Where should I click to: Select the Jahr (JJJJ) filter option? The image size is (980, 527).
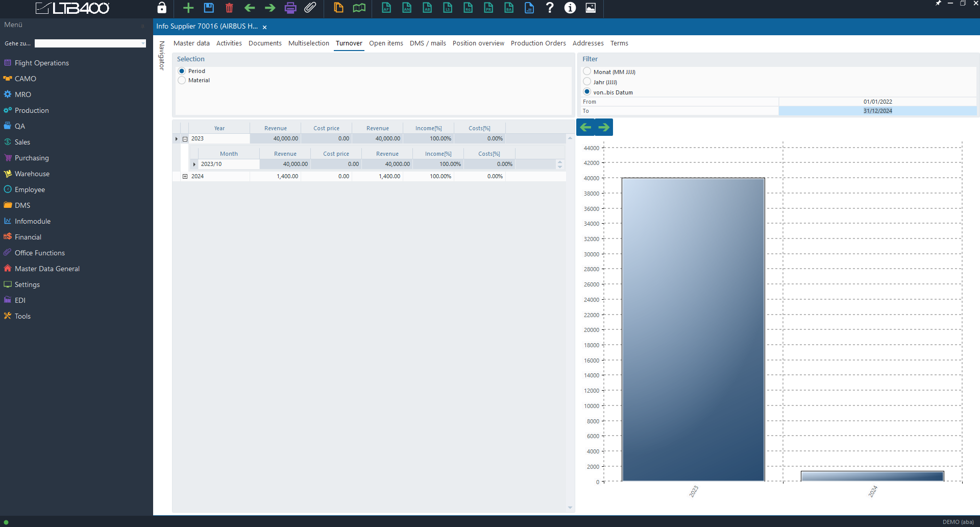(x=587, y=82)
